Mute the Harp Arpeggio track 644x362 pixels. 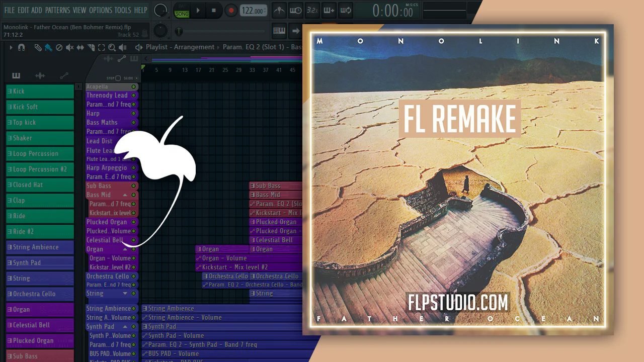tap(134, 167)
